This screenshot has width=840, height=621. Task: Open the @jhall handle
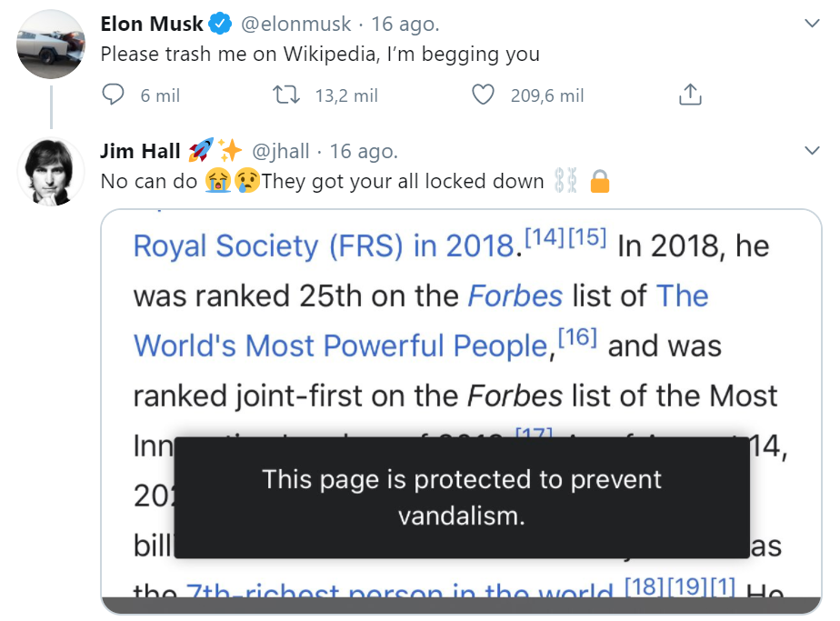click(280, 151)
